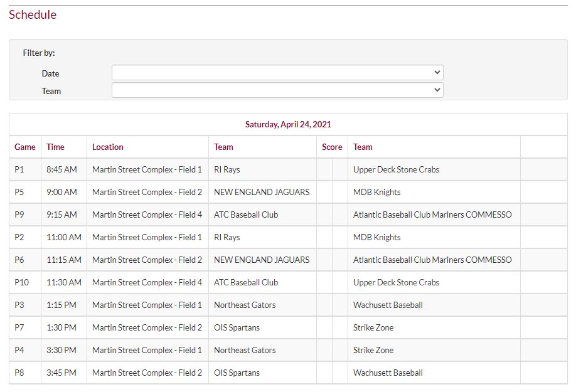
Task: Click the Time column header
Action: [55, 147]
